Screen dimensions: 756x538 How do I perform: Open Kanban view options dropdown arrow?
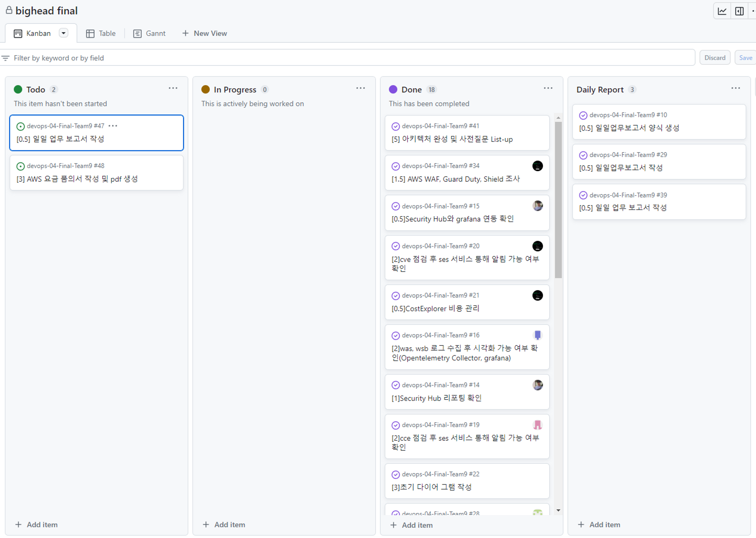coord(64,33)
